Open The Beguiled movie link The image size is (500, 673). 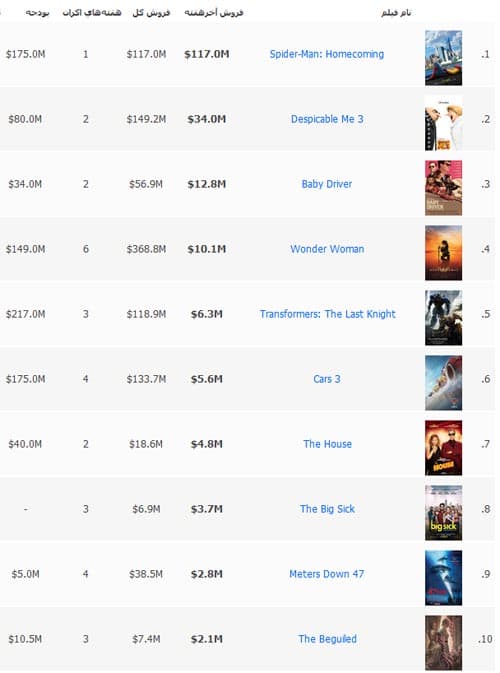click(x=327, y=639)
